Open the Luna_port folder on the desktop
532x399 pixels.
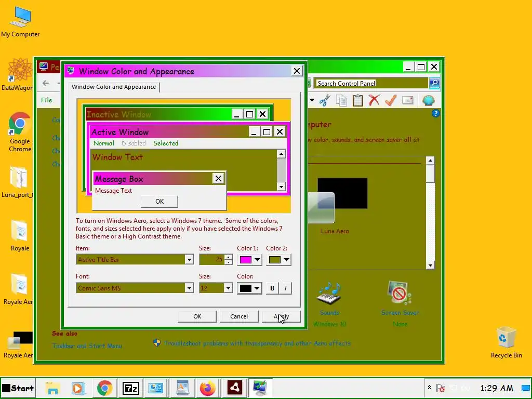coord(18,181)
